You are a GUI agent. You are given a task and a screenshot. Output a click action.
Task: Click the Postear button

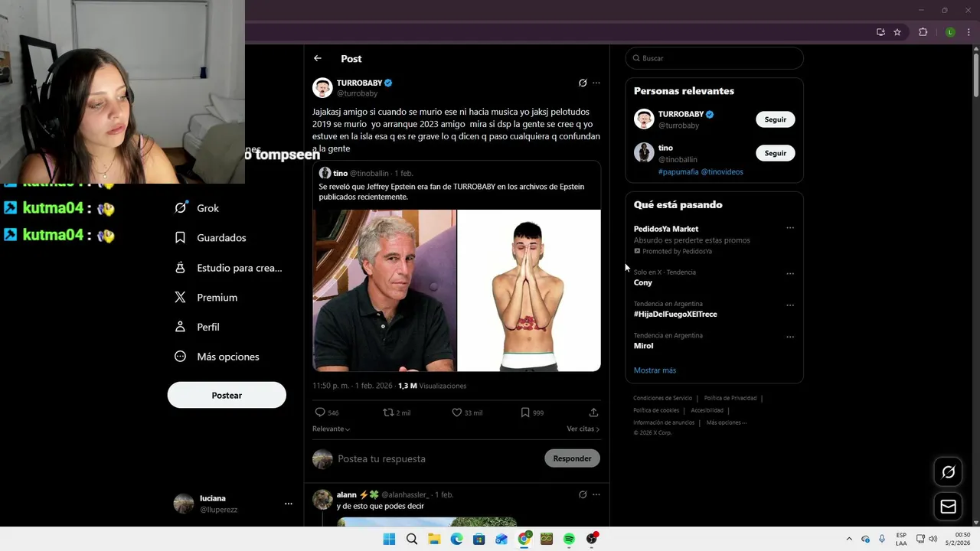tap(227, 395)
